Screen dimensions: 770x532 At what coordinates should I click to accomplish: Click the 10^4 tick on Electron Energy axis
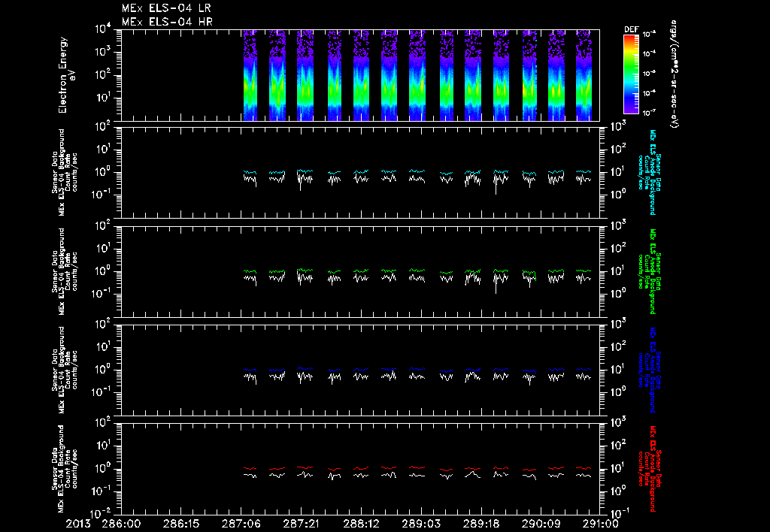click(x=102, y=29)
